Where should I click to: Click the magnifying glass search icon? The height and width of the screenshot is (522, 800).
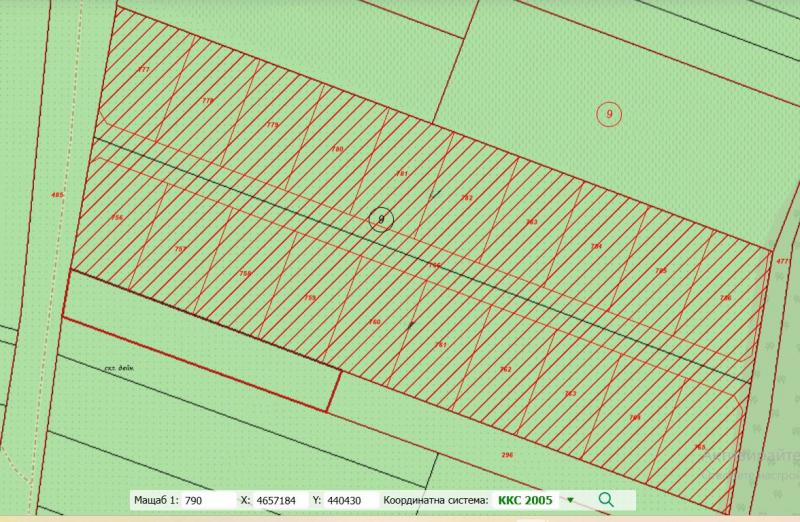coord(605,499)
